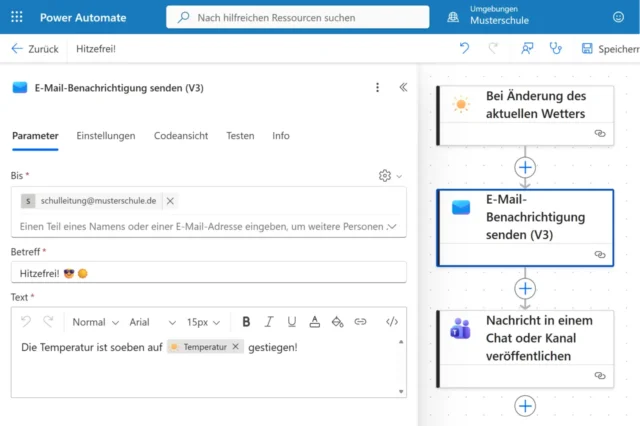The width and height of the screenshot is (640, 426).
Task: Open the Arial font dropdown
Action: (x=152, y=322)
